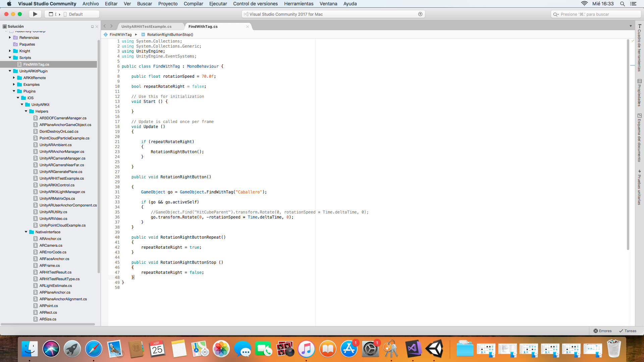Collapse the Scripts folder
The height and width of the screenshot is (362, 644).
[10, 58]
